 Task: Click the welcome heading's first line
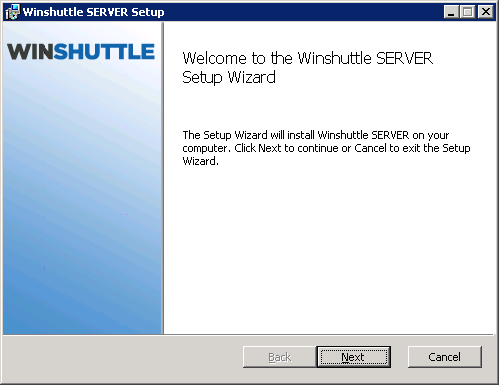click(x=308, y=58)
